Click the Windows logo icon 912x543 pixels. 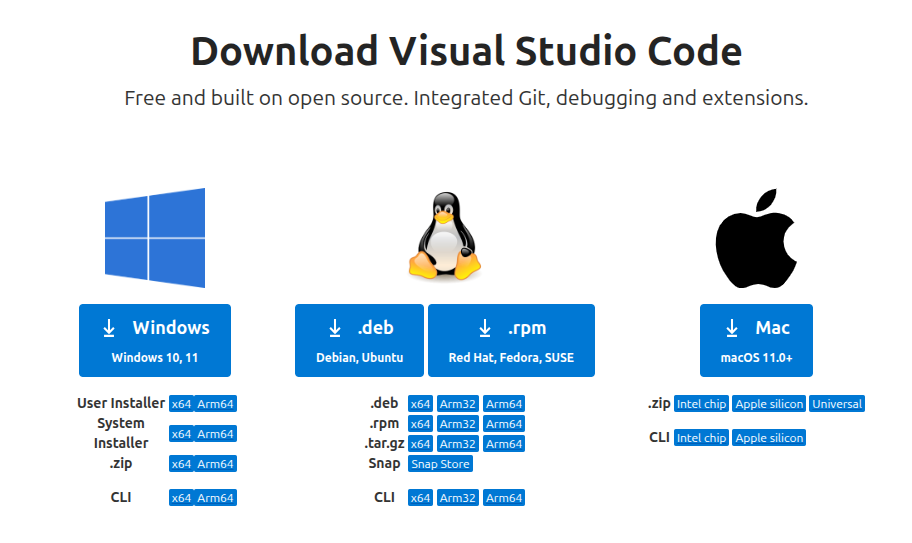click(155, 238)
